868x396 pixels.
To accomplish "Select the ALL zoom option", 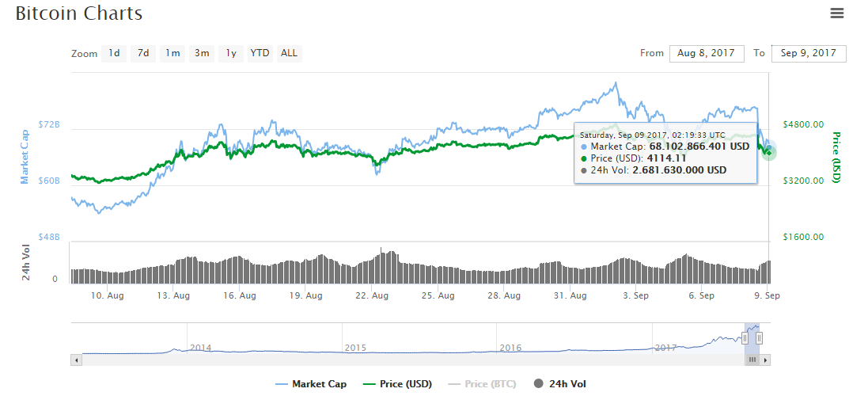I will [289, 53].
